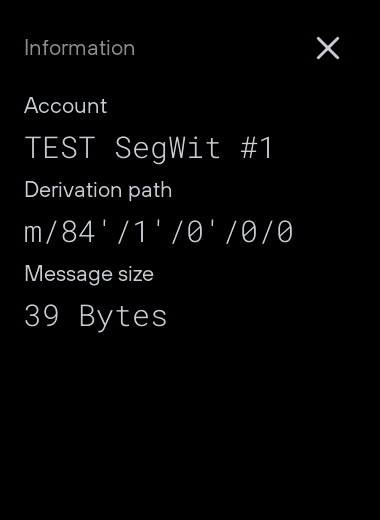Click the #1 account number

pyautogui.click(x=257, y=148)
